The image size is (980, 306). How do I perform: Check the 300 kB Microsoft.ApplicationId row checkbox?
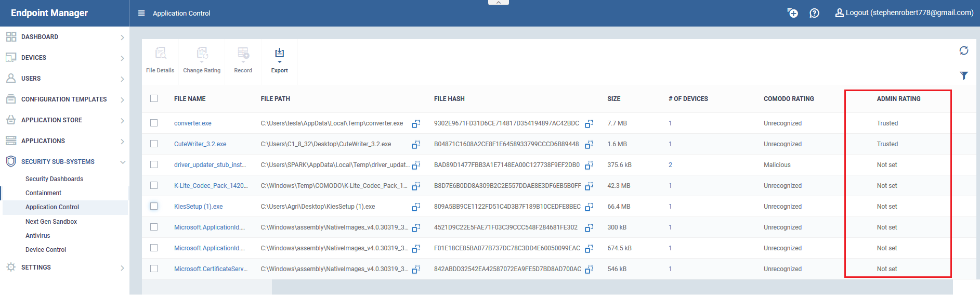pyautogui.click(x=154, y=227)
